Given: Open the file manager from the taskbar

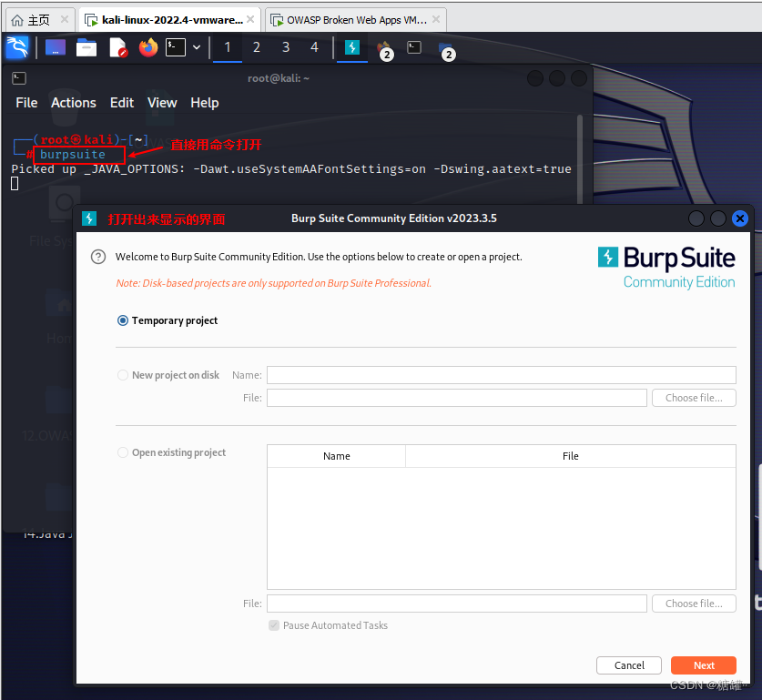Looking at the screenshot, I should pos(86,48).
